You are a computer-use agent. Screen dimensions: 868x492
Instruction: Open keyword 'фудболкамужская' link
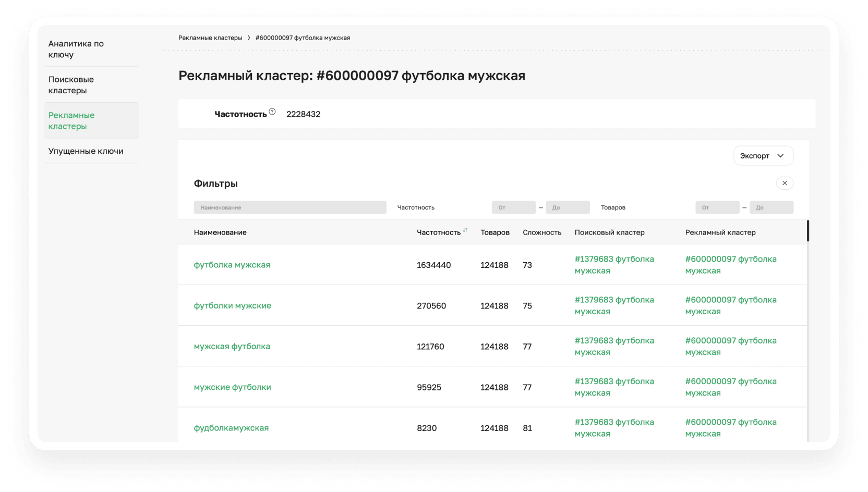click(x=231, y=428)
